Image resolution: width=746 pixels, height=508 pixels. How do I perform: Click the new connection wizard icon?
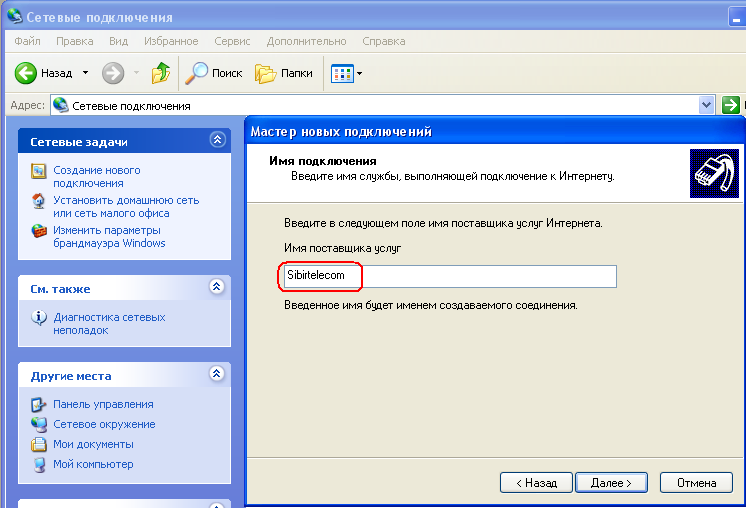click(x=39, y=171)
